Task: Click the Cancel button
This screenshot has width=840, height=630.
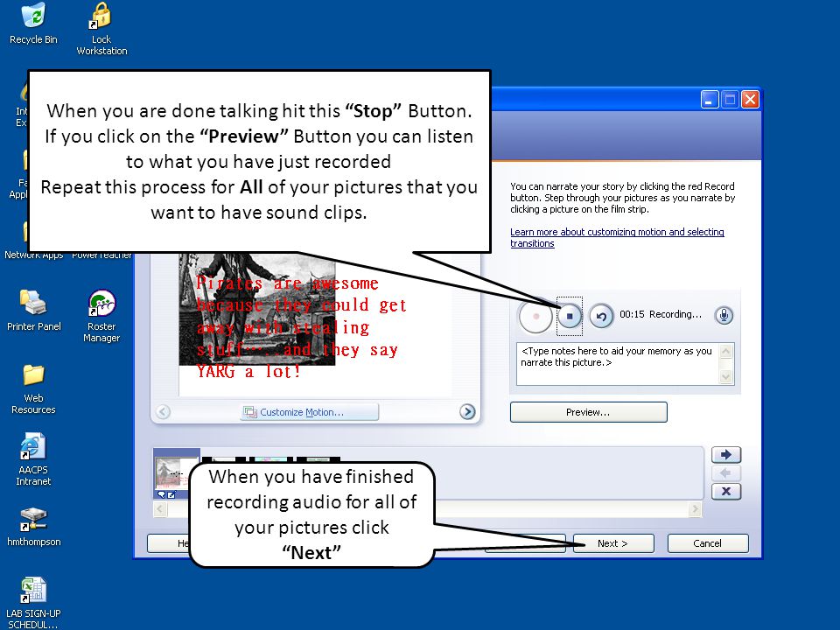Action: [707, 543]
